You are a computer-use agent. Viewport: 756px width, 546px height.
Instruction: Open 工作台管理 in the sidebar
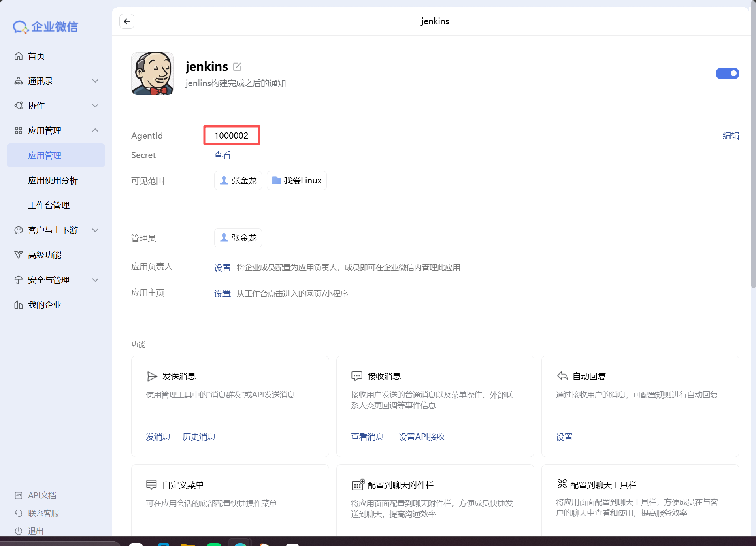coord(49,205)
